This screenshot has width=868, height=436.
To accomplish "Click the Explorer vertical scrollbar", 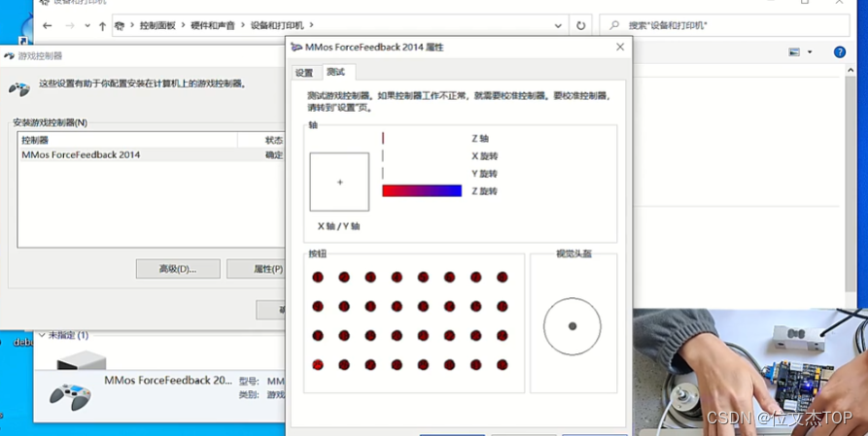I will tap(851, 184).
